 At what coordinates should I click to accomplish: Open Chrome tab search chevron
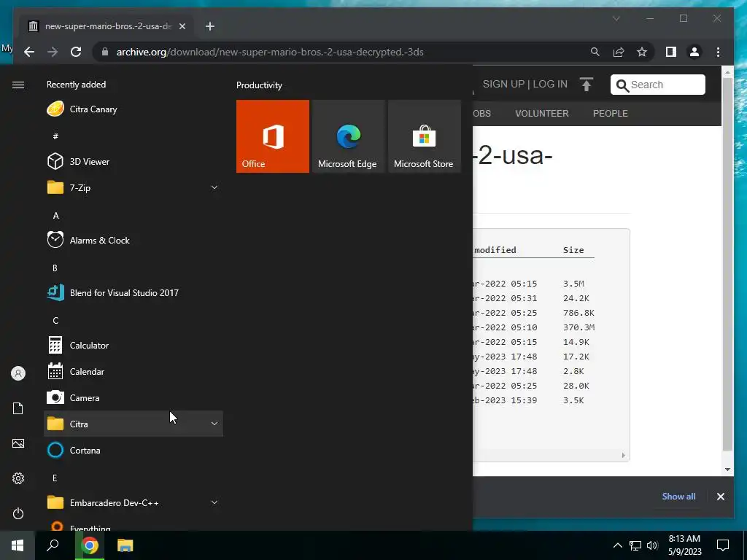616,18
